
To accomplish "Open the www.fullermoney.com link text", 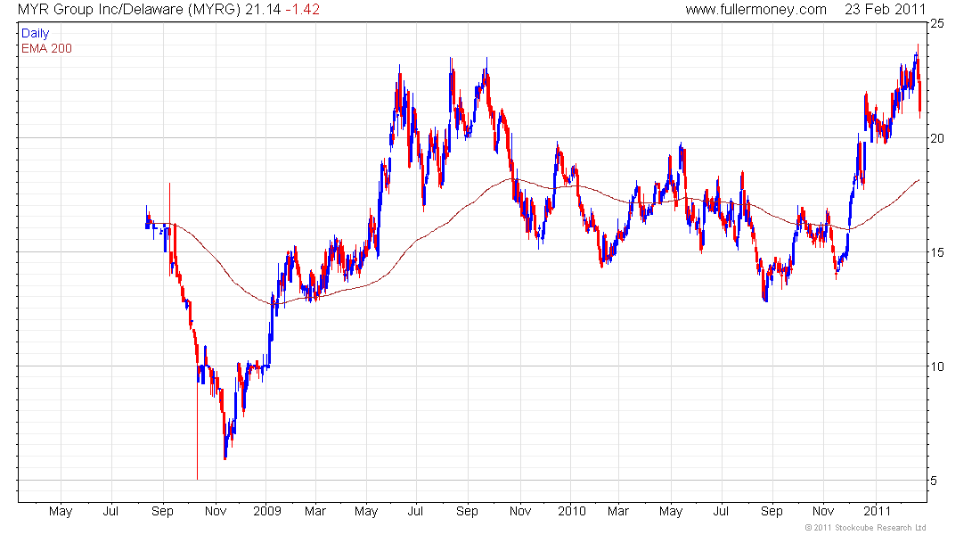I will tap(755, 10).
